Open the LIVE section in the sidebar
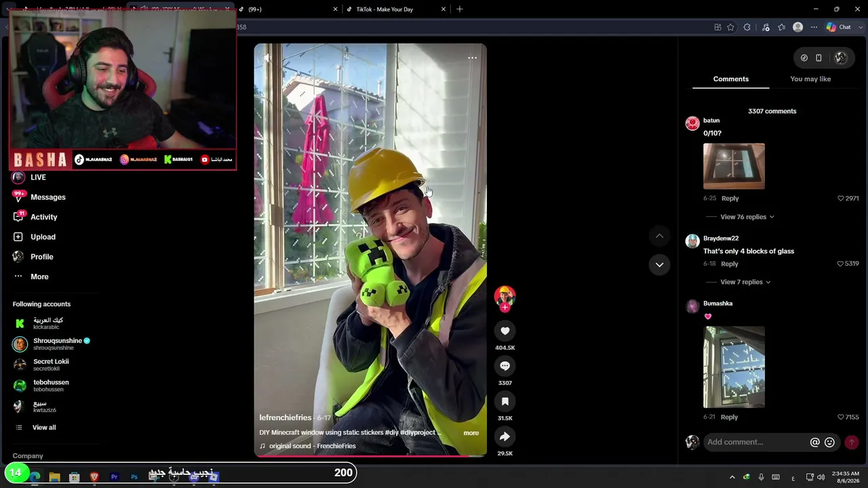This screenshot has width=868, height=488. [x=29, y=178]
